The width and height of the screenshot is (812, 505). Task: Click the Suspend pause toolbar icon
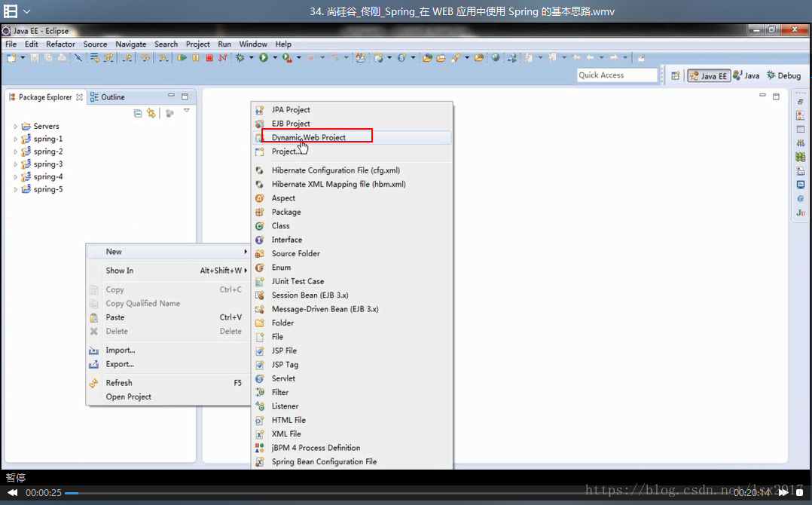point(196,58)
